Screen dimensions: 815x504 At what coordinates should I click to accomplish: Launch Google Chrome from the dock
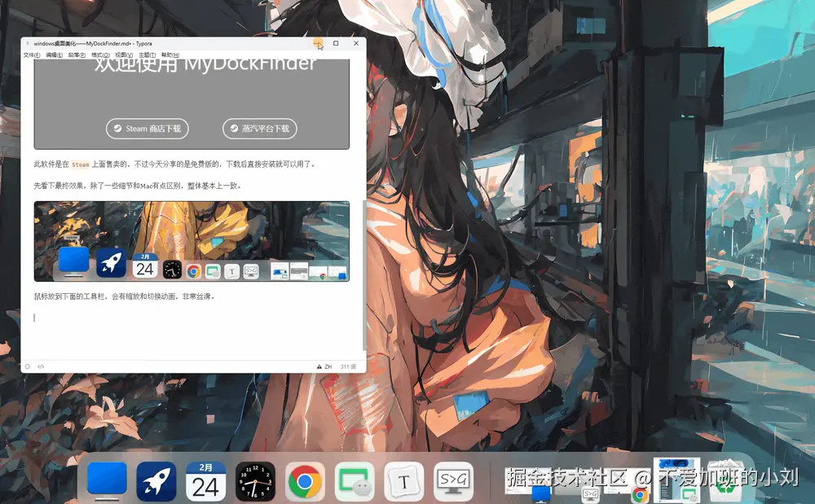(x=305, y=482)
